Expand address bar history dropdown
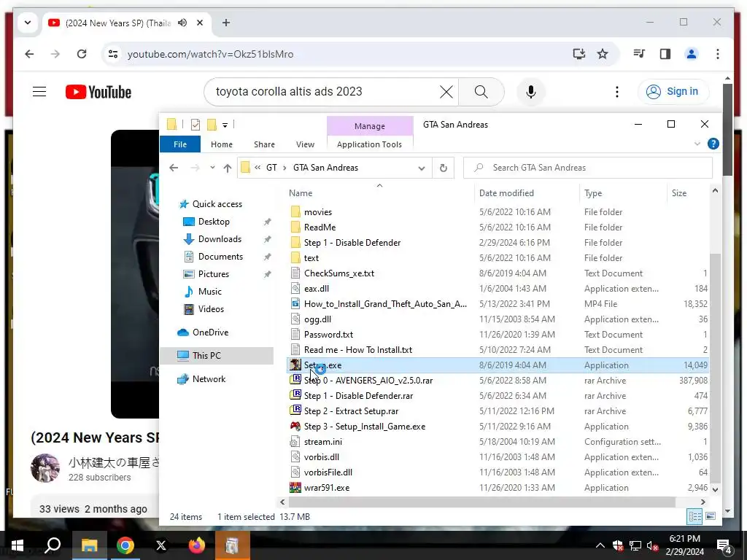 tap(422, 168)
